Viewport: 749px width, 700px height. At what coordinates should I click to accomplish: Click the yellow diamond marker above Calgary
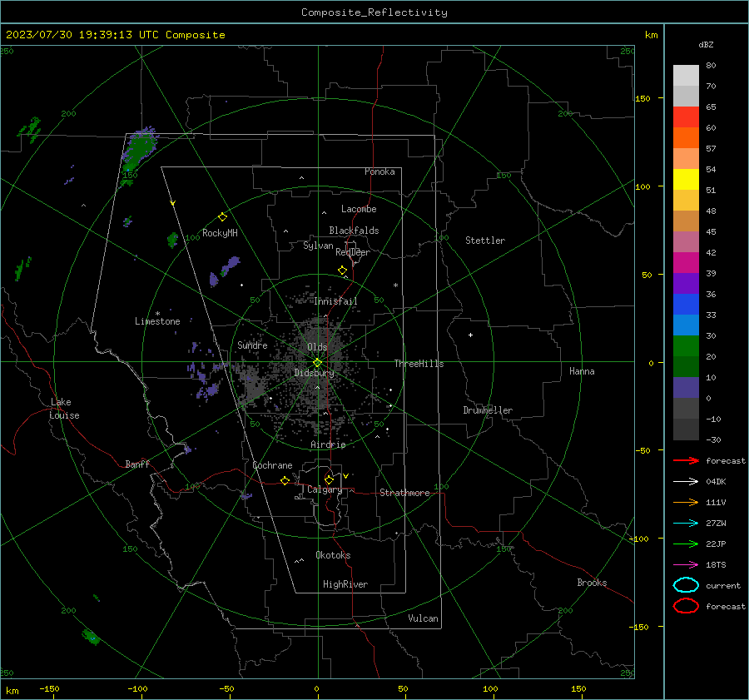coord(329,479)
